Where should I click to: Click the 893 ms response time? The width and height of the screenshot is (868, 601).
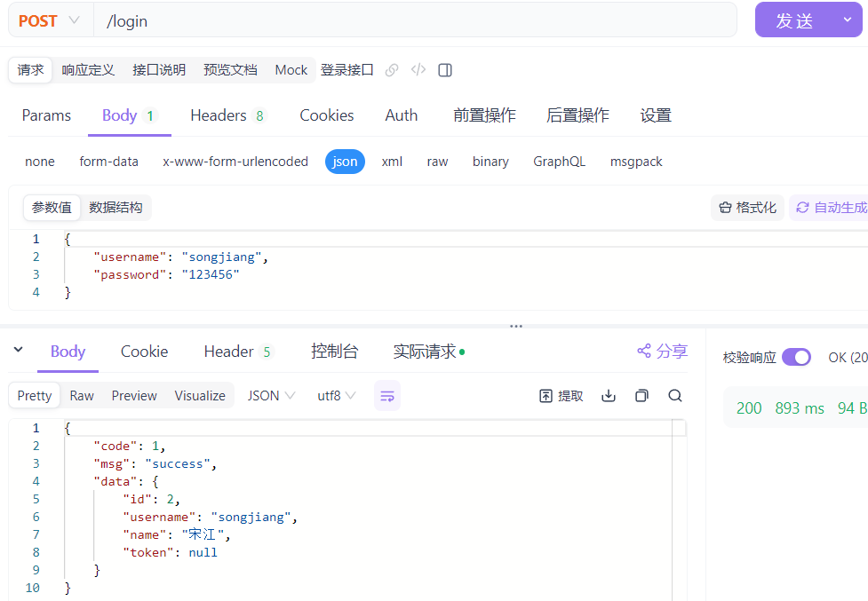[x=800, y=408]
